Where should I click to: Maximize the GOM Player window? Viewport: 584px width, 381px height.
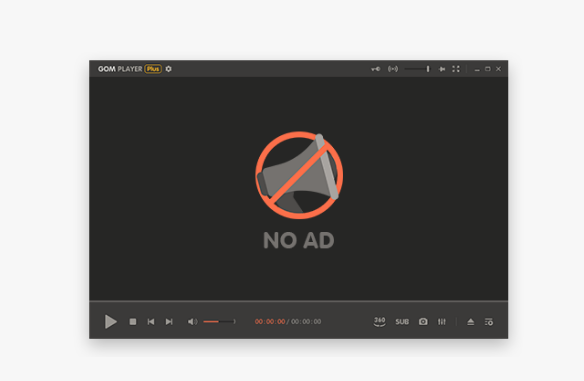point(488,69)
